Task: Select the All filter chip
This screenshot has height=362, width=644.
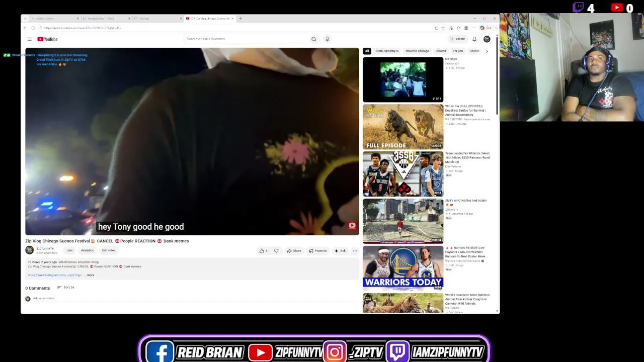Action: tap(367, 51)
